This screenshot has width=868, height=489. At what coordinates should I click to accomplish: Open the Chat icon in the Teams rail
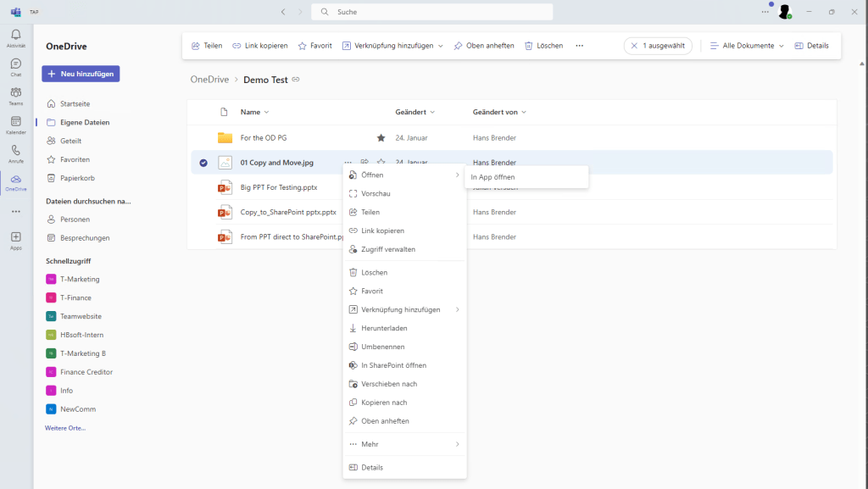[x=15, y=64]
